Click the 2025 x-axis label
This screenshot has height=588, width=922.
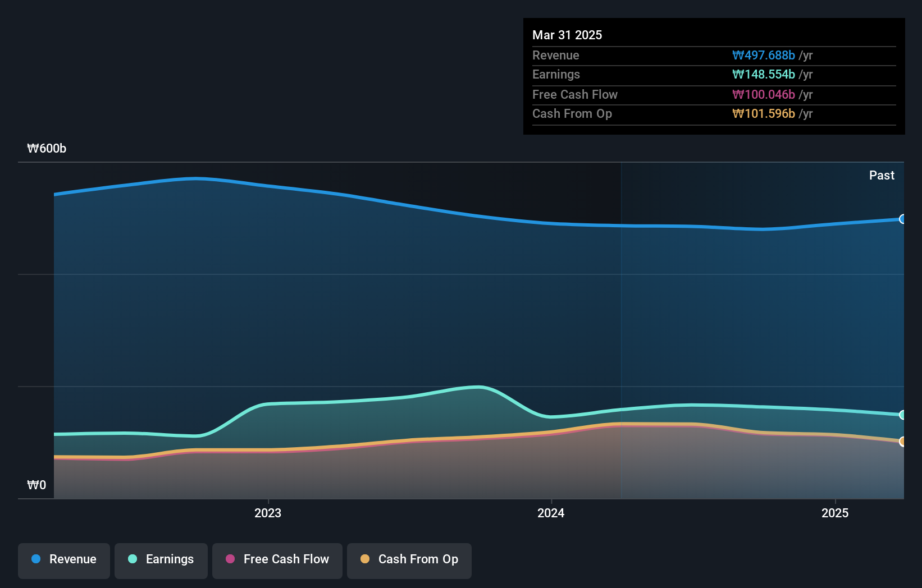(835, 513)
